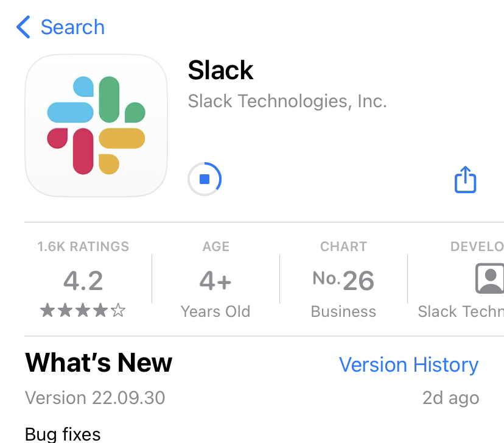
Task: Open Version History
Action: pos(408,364)
